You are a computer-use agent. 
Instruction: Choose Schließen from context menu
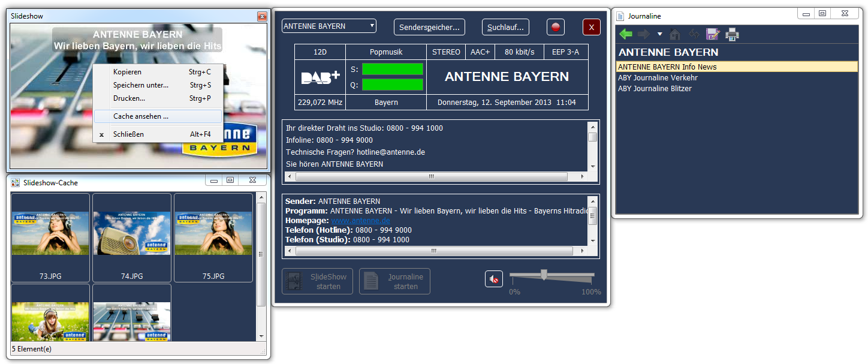tap(158, 134)
